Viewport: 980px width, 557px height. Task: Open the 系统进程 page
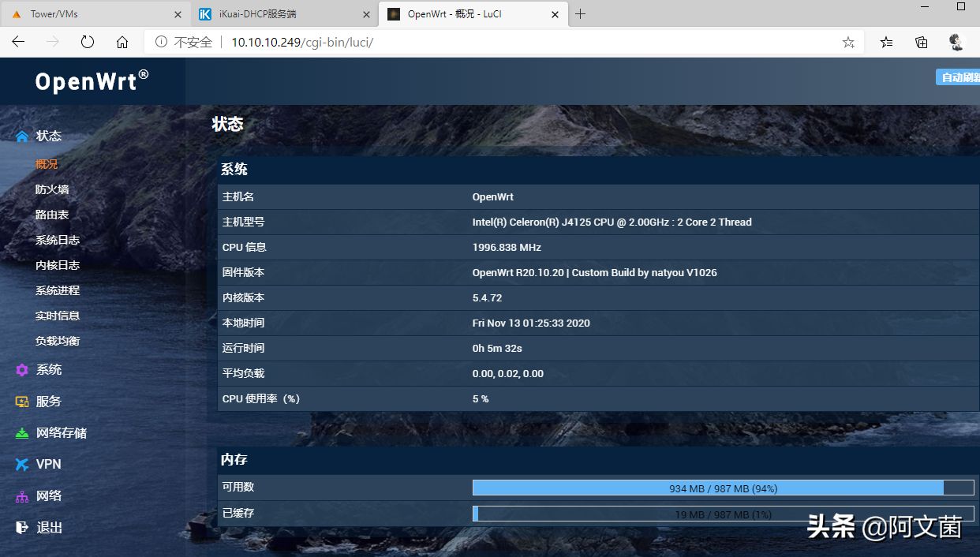pyautogui.click(x=58, y=290)
